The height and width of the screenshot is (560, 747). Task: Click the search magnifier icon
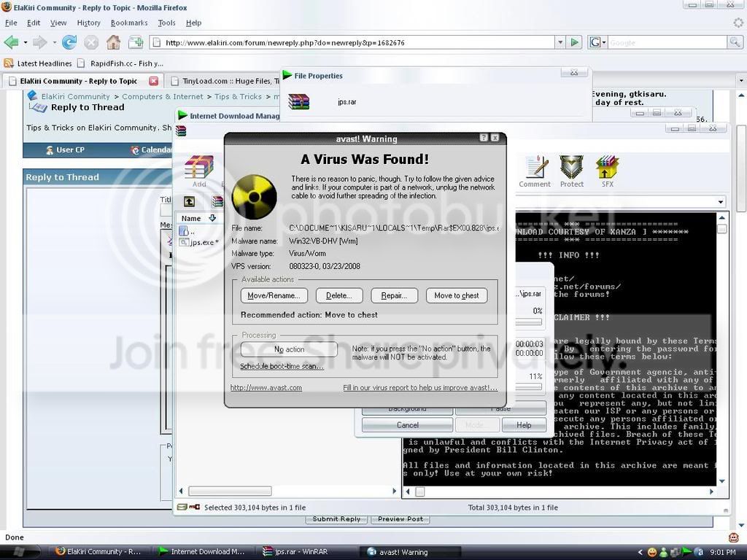point(734,42)
